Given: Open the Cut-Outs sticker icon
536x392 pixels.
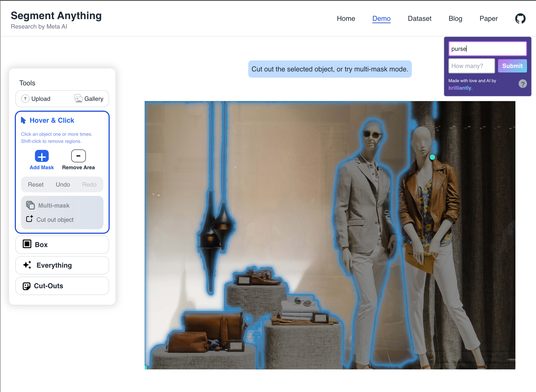Looking at the screenshot, I should 27,286.
